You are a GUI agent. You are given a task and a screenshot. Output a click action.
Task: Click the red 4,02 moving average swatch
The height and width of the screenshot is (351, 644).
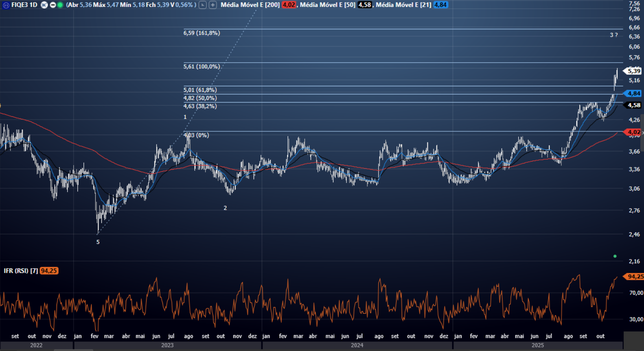tap(289, 5)
